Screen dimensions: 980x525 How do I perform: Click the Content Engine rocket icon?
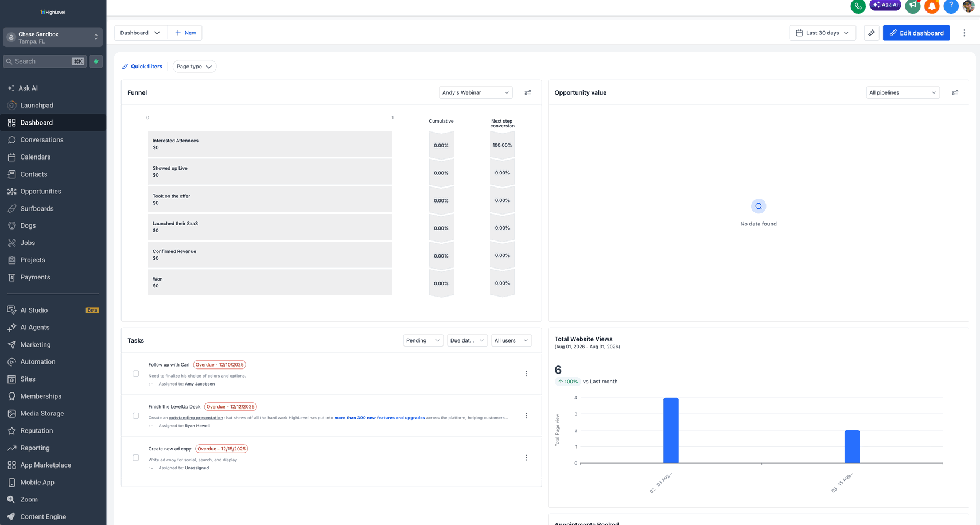[x=11, y=517]
